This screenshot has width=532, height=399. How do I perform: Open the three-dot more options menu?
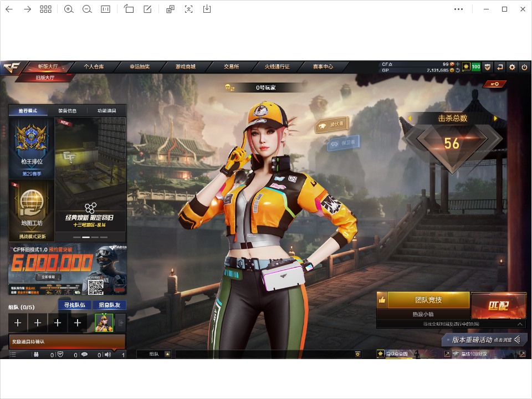458,9
